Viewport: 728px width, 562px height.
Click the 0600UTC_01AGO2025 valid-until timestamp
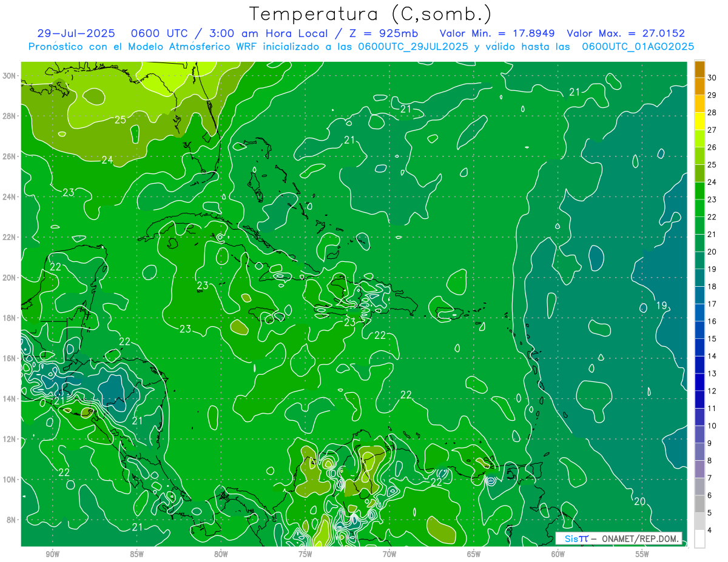pos(638,47)
